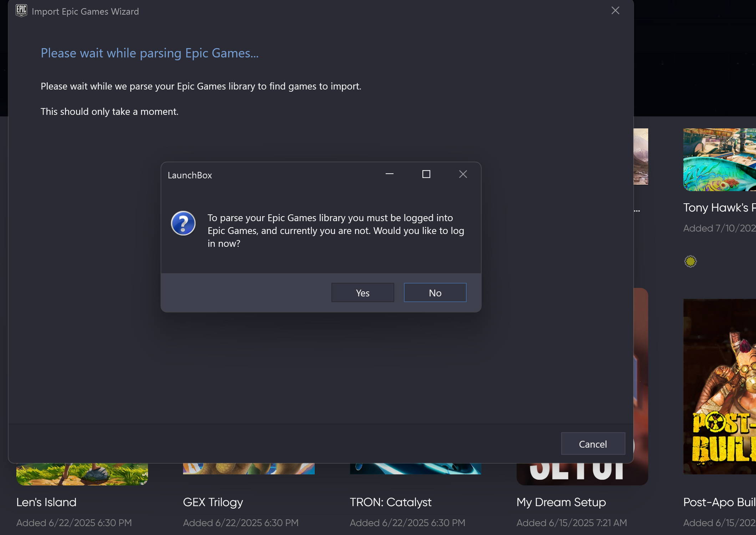Click Yes to log into Epic Games
Viewport: 756px width, 535px height.
point(362,292)
